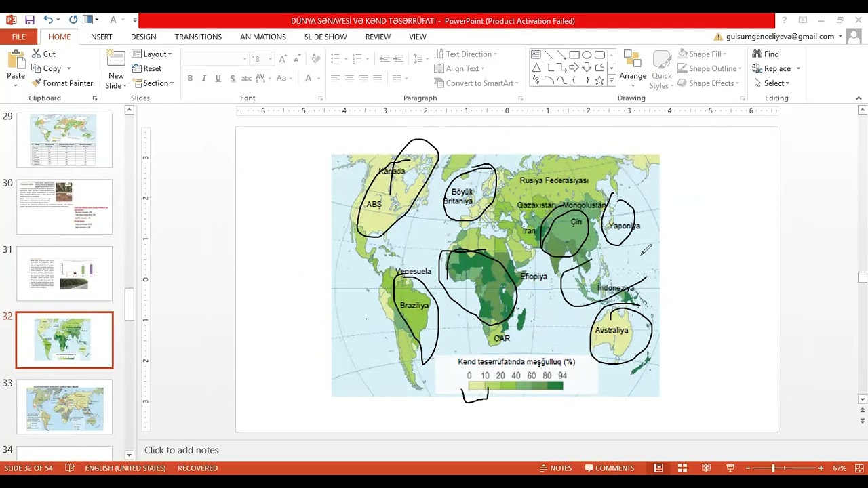868x488 pixels.
Task: Click the Copy button
Action: [46, 68]
